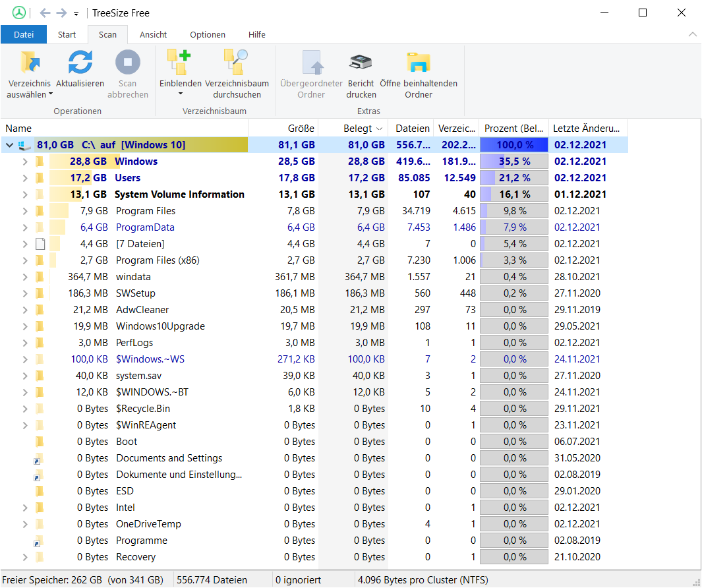
Task: Open Verzeichnis auswählen dropdown arrow
Action: tap(51, 94)
